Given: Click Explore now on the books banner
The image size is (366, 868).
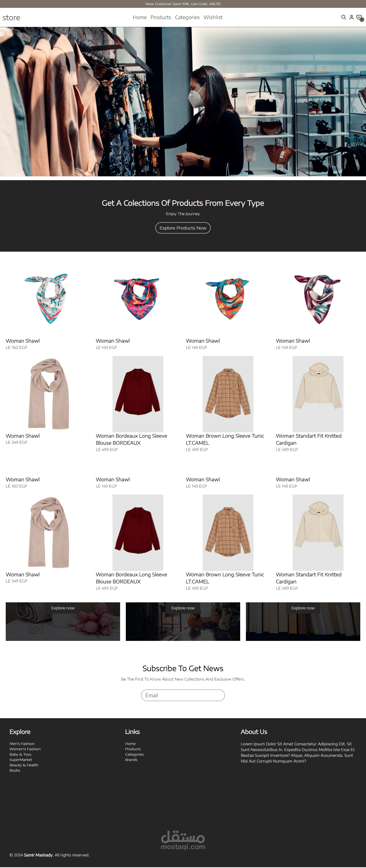Looking at the screenshot, I should [x=303, y=608].
